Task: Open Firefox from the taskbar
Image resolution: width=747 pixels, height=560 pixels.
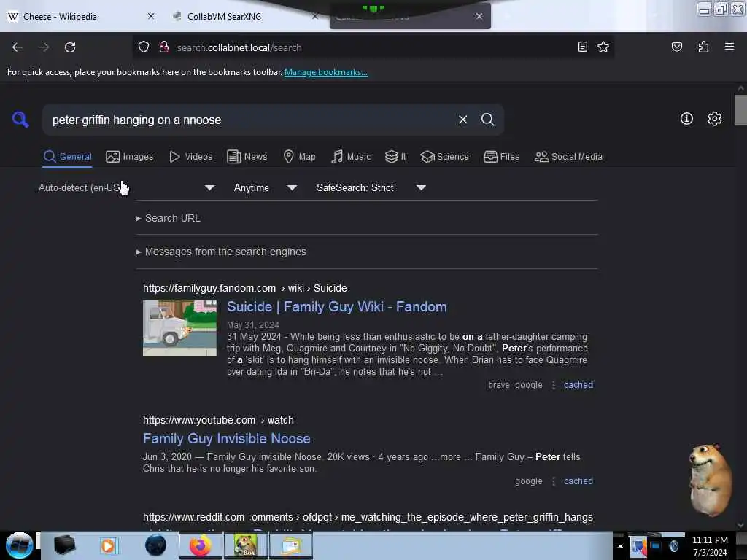Action: point(201,545)
